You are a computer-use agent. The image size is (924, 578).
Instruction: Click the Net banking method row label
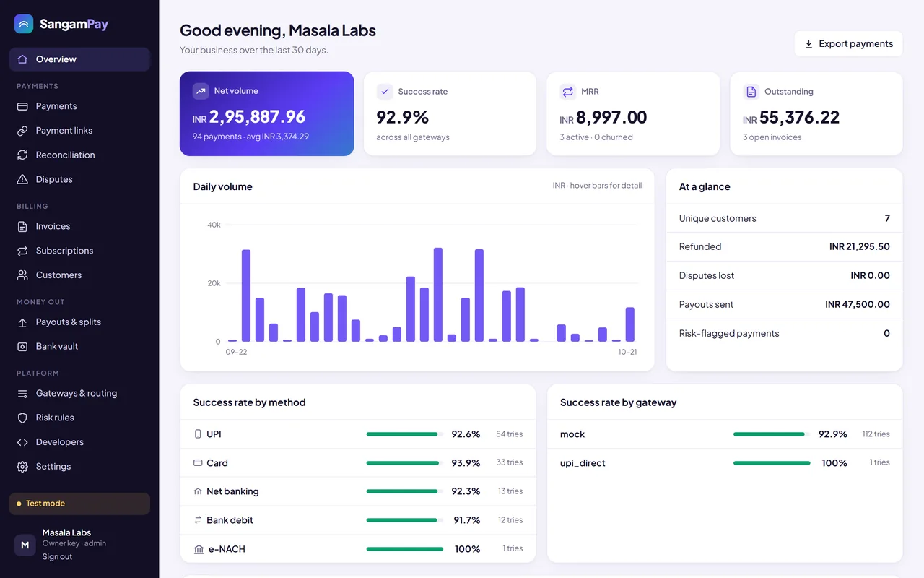pyautogui.click(x=232, y=491)
